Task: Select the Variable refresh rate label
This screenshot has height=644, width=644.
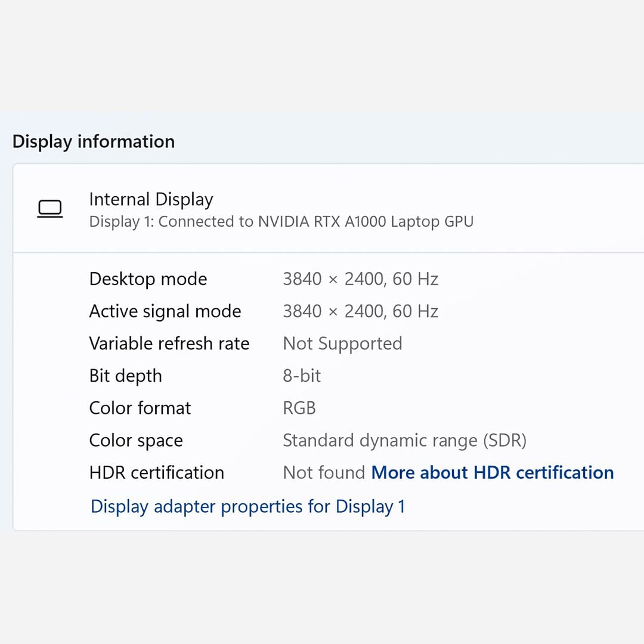Action: pyautogui.click(x=169, y=344)
